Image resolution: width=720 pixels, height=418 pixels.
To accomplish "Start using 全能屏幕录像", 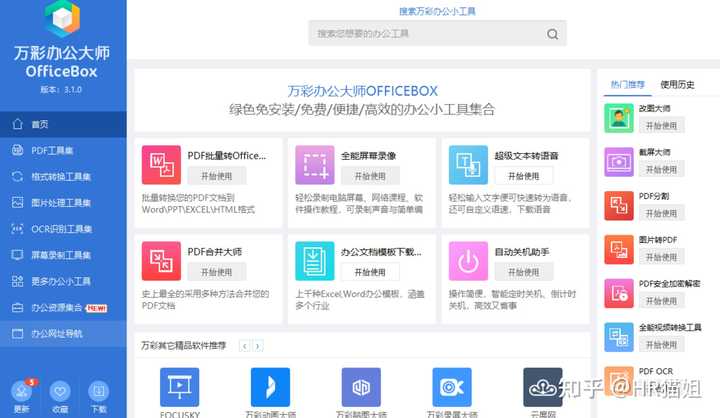I will 370,176.
